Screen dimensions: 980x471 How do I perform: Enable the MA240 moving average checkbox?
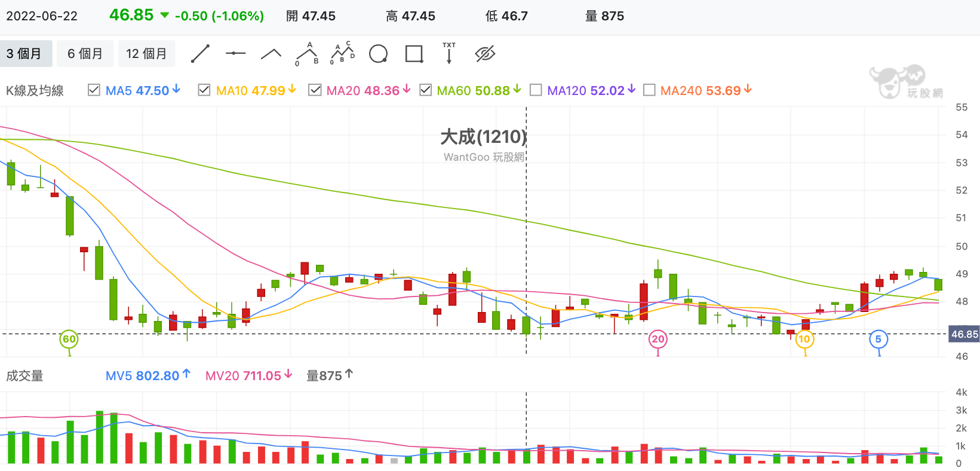[x=649, y=90]
